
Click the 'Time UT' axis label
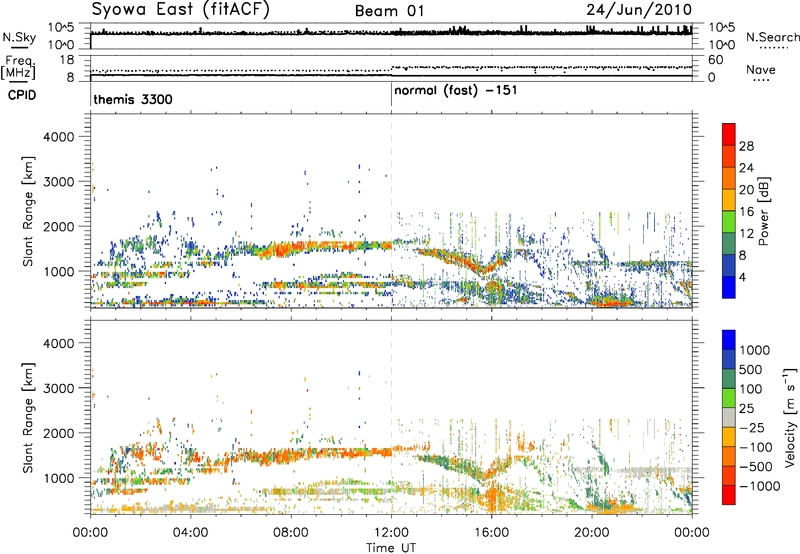point(391,548)
